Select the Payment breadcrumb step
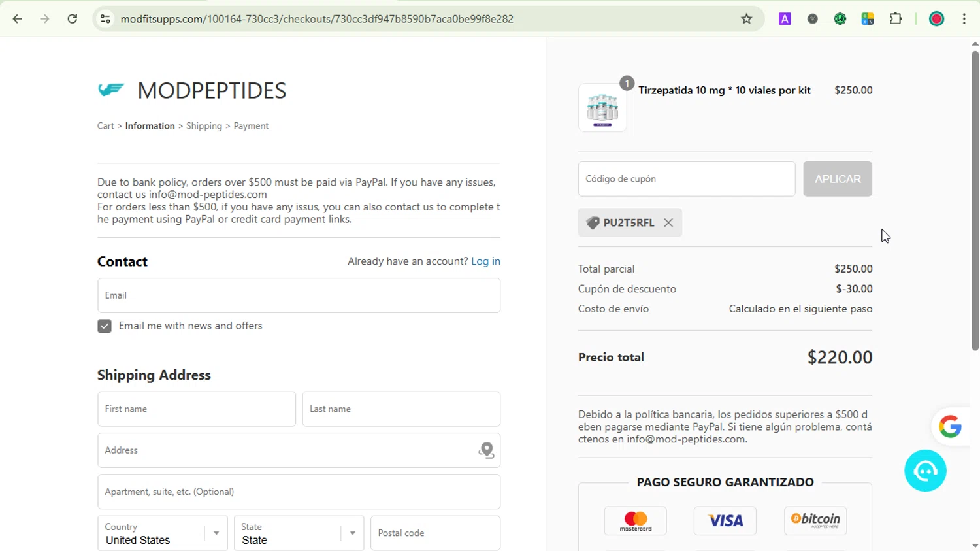This screenshot has width=980, height=551. [251, 126]
